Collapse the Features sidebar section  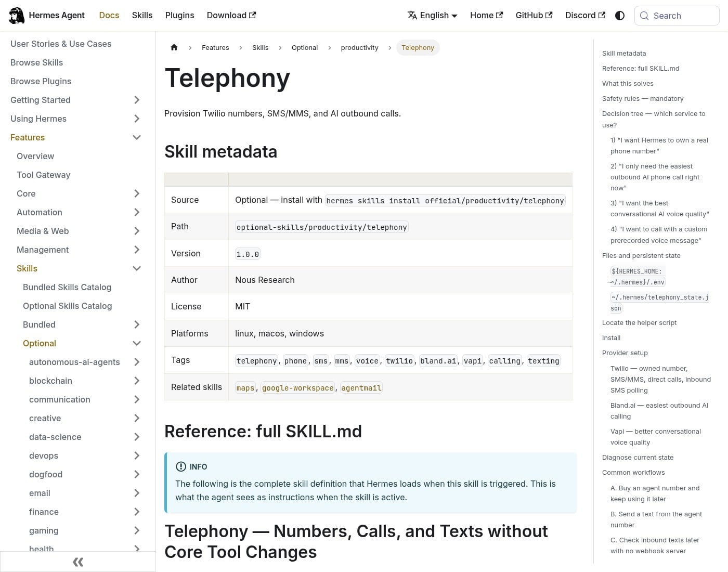click(x=137, y=137)
